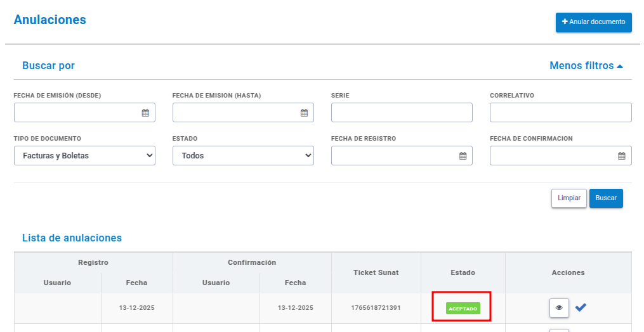Click the Ticket Sunat column header
The width and height of the screenshot is (644, 332).
376,272
